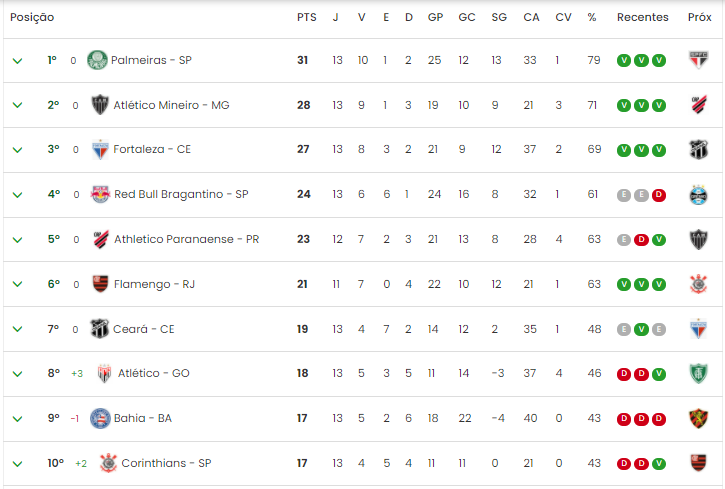Screen dimensions: 725x489
Task: Expand the Palmeiras row chevron
Action: pyautogui.click(x=18, y=61)
